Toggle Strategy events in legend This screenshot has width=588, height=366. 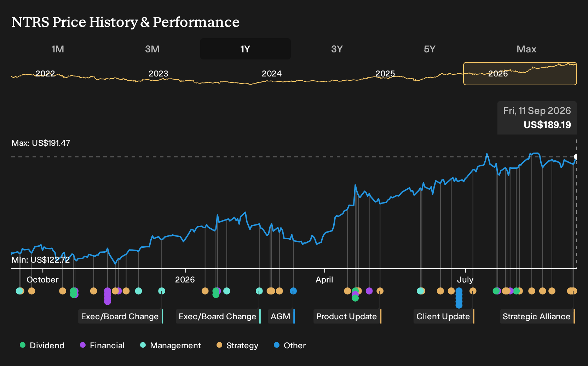coord(237,345)
